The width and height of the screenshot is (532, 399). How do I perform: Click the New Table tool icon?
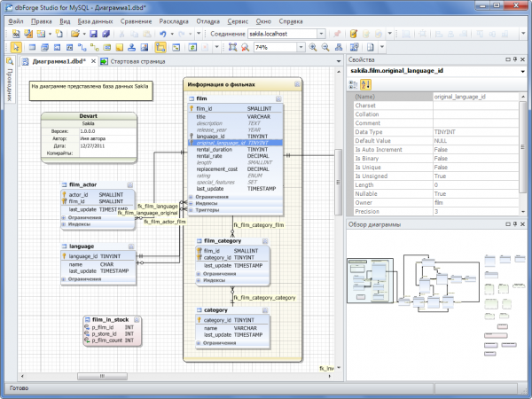(32, 47)
